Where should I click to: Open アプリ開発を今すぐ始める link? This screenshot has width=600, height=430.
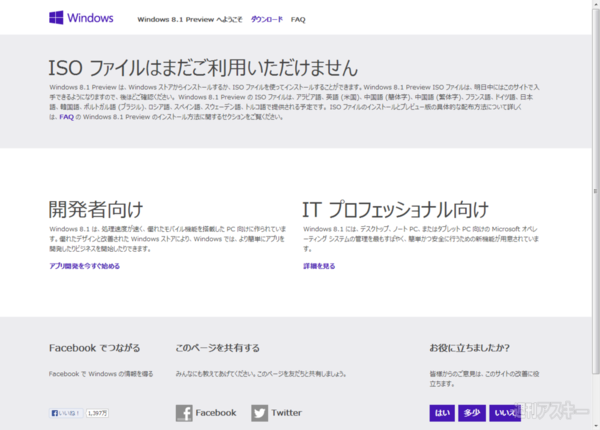[85, 266]
